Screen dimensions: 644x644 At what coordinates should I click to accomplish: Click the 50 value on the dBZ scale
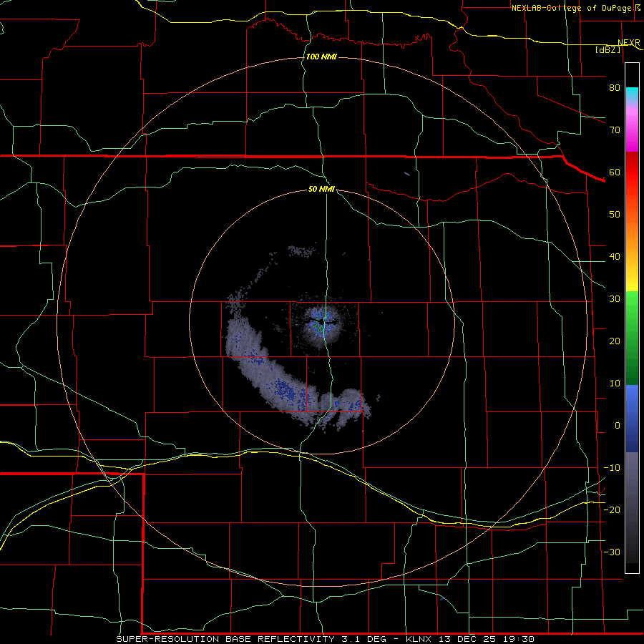point(615,215)
